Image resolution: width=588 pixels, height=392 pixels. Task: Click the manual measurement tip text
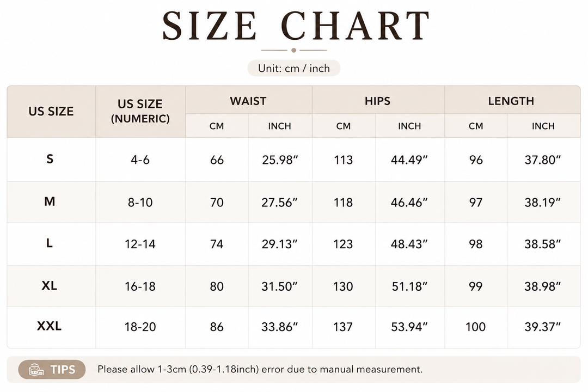260,370
